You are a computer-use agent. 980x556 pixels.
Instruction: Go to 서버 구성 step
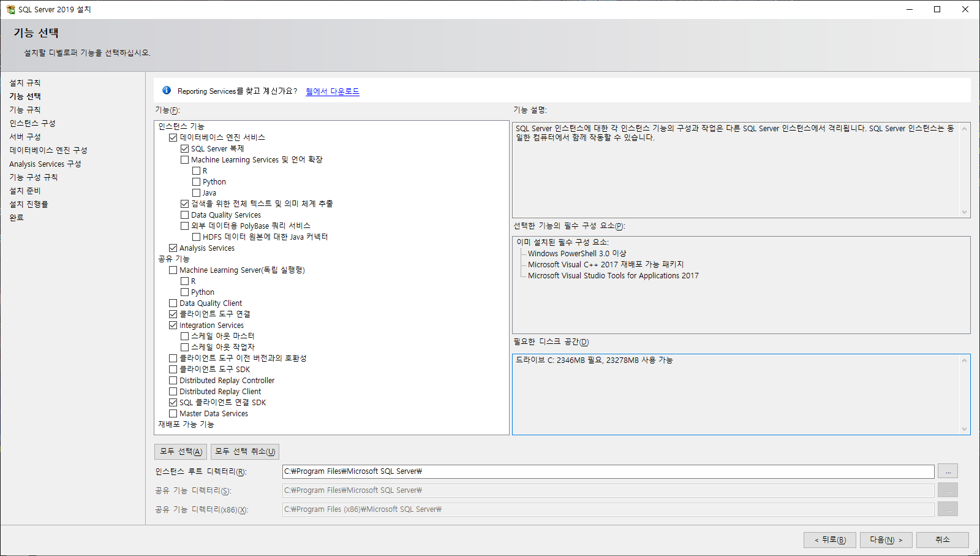25,137
